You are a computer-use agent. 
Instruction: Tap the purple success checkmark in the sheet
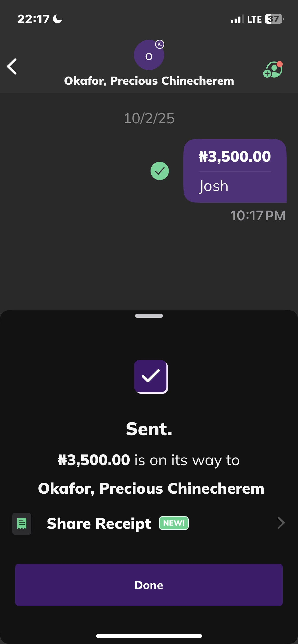click(151, 376)
